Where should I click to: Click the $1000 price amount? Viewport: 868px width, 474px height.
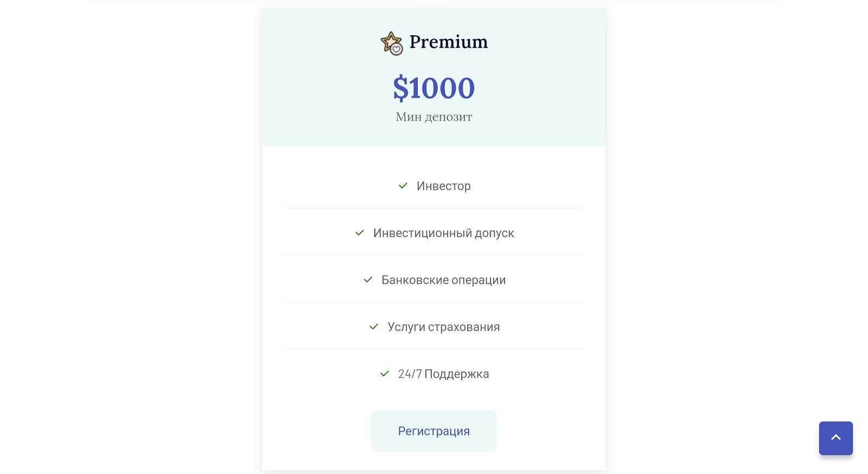434,88
